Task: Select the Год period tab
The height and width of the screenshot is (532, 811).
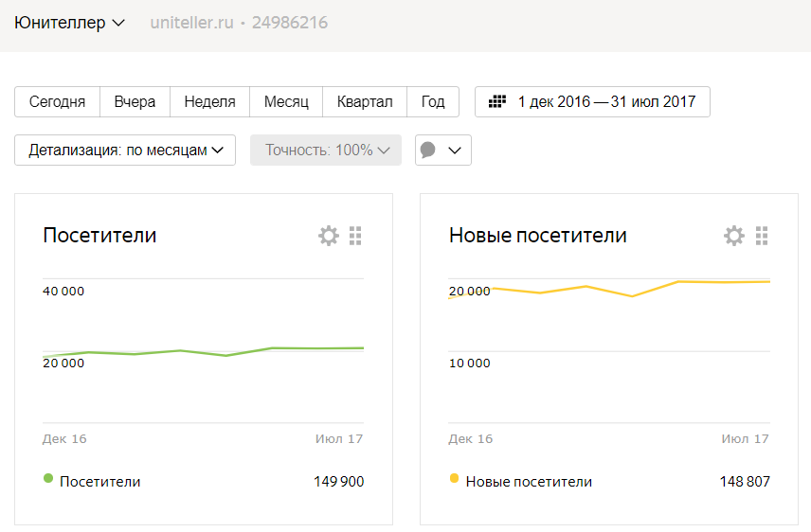Action: (433, 102)
